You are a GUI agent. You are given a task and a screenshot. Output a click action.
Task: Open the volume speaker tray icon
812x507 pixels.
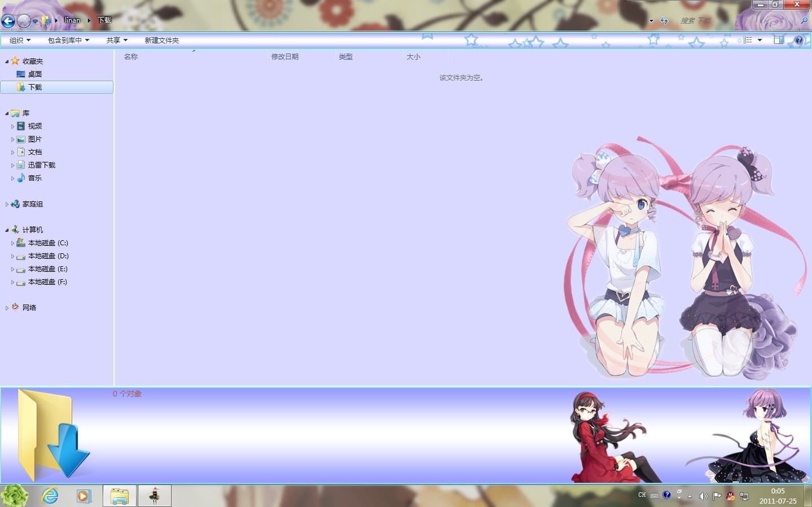(703, 496)
